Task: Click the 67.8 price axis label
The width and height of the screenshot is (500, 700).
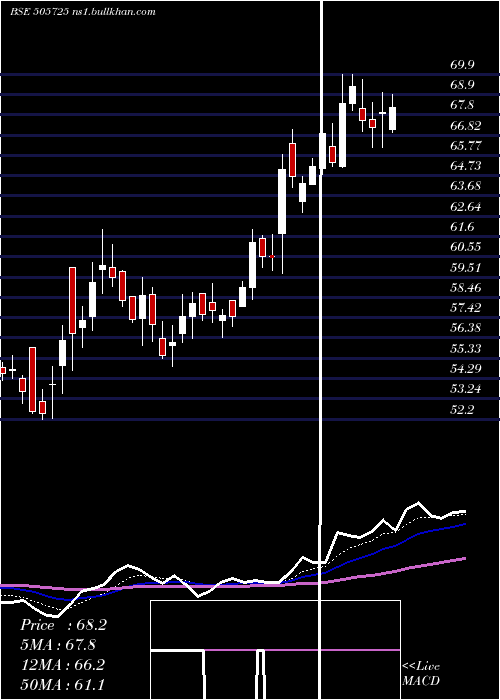Action: coord(462,105)
